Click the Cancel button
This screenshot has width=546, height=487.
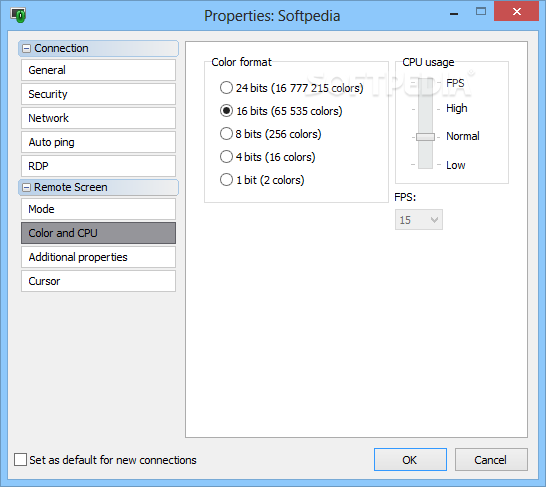[491, 459]
